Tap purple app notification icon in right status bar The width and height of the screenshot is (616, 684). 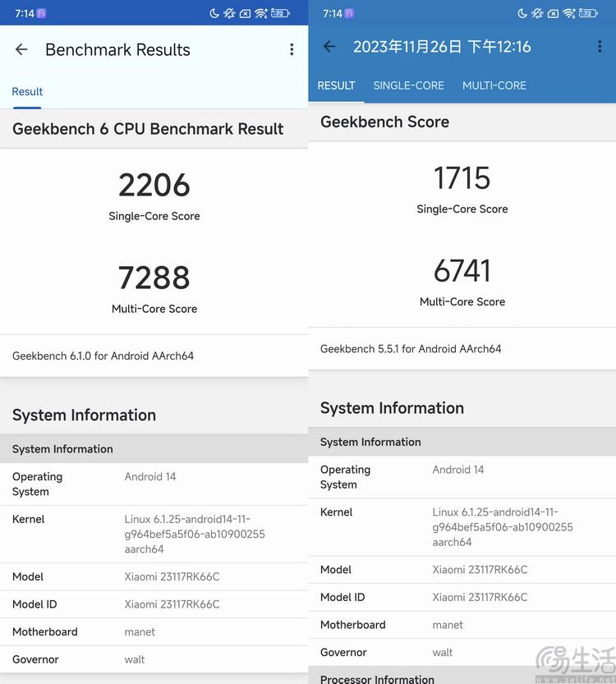pos(349,13)
